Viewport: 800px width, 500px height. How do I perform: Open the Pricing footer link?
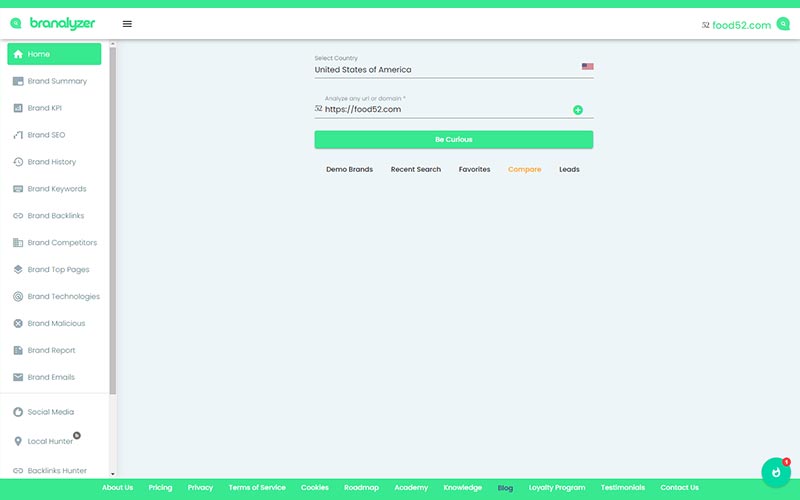pos(160,488)
